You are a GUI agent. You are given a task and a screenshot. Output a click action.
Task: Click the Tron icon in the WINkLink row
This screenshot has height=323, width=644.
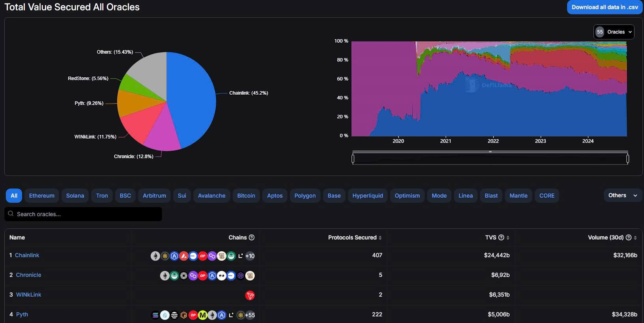[x=250, y=295]
